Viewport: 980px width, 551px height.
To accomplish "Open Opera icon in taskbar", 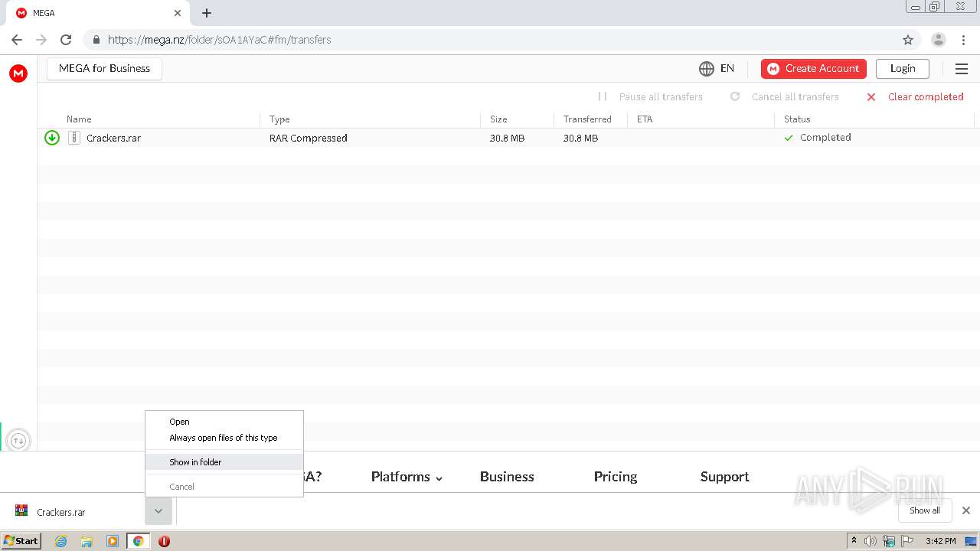I will (x=164, y=541).
